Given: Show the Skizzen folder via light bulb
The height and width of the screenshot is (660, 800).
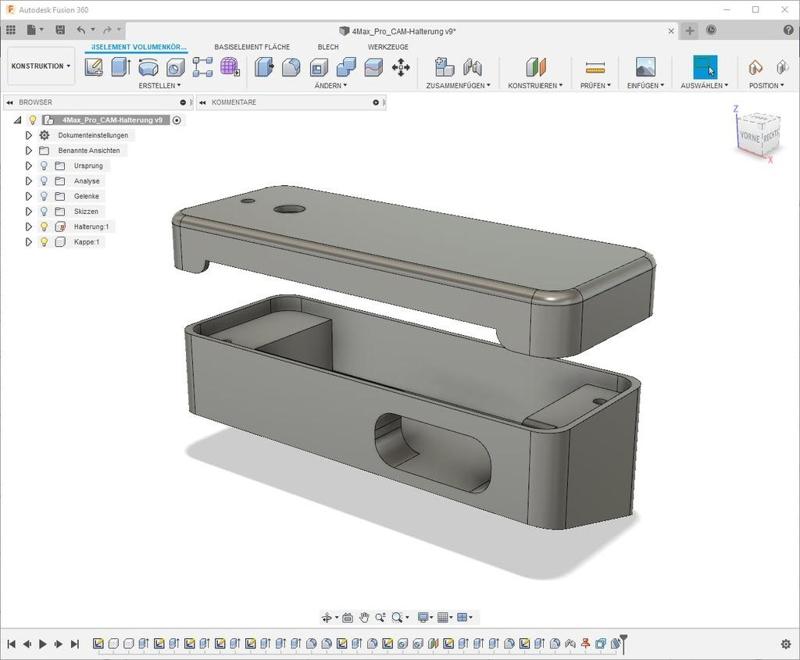Looking at the screenshot, I should coord(44,212).
